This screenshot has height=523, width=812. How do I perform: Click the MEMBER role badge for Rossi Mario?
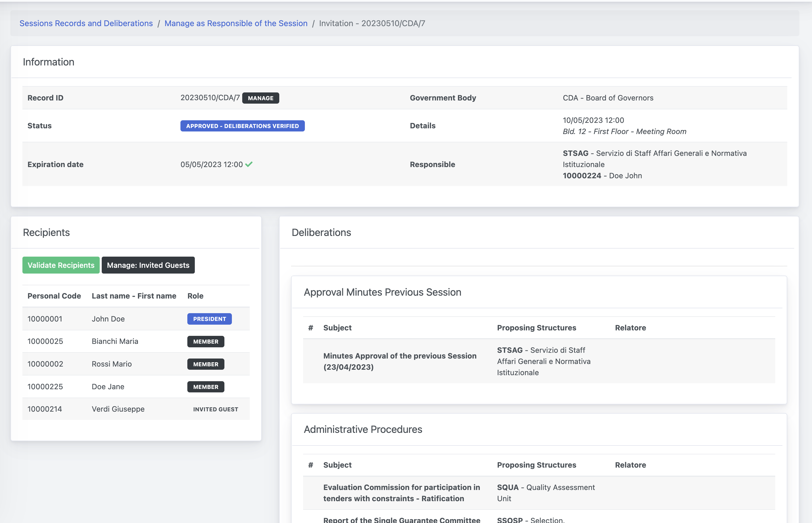[x=206, y=363]
